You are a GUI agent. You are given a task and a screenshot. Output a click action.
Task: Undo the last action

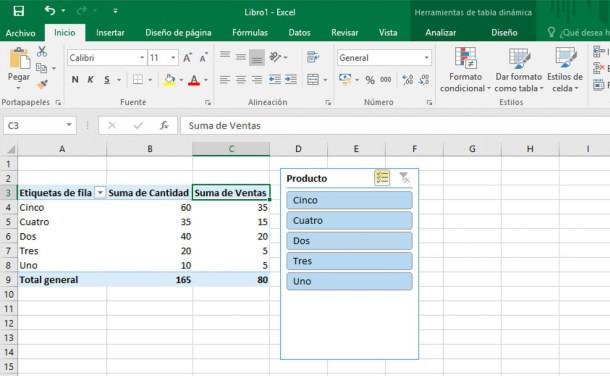click(x=49, y=11)
